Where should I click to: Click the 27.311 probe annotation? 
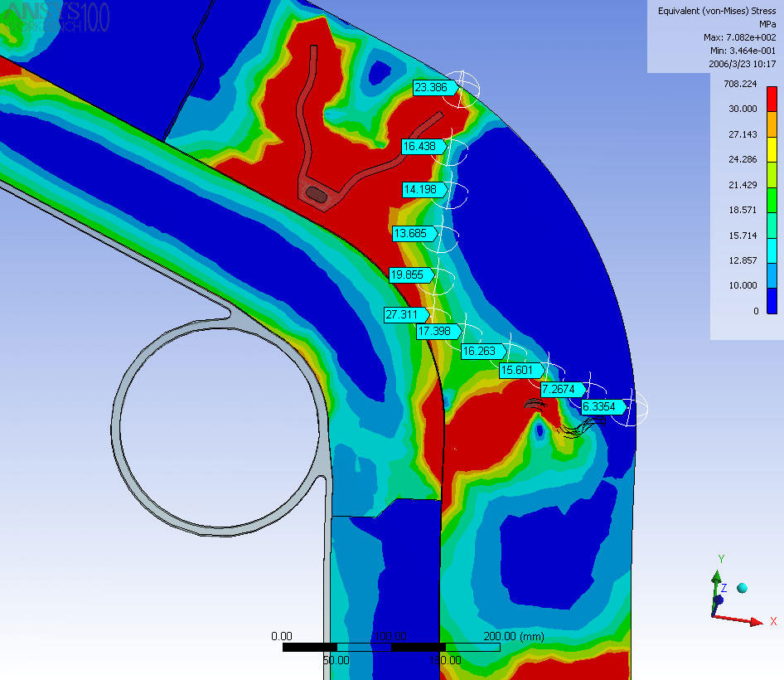pyautogui.click(x=402, y=314)
